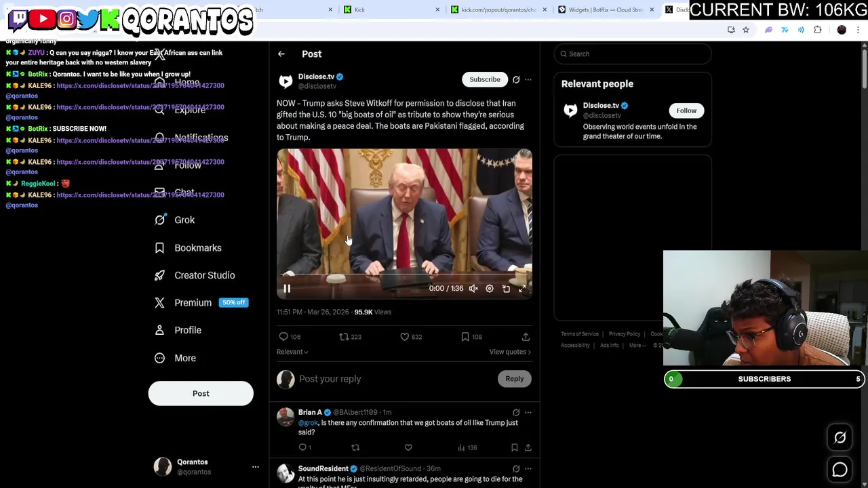Seek using the video progress bar
The image size is (868, 488).
pos(404,275)
